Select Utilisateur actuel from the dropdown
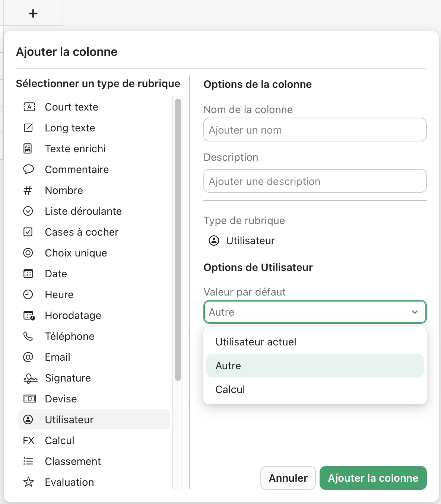The height and width of the screenshot is (504, 441). pyautogui.click(x=256, y=342)
